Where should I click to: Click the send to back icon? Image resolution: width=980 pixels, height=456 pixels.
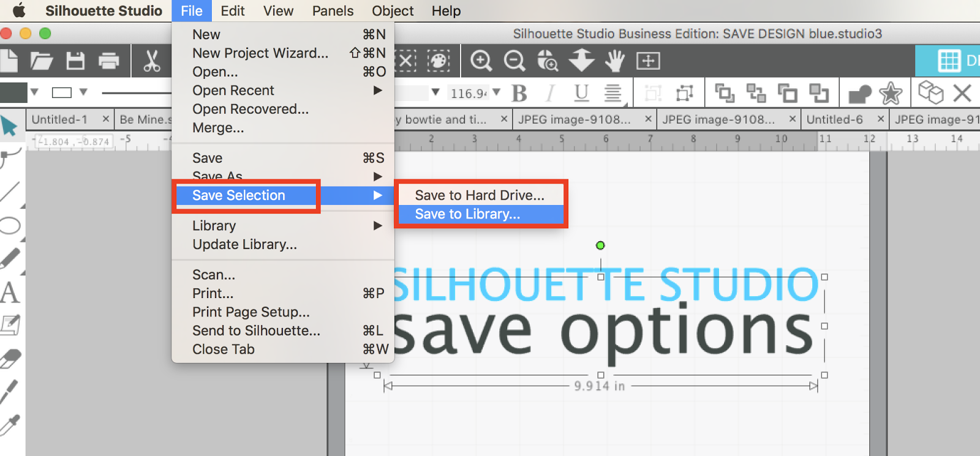pos(756,93)
